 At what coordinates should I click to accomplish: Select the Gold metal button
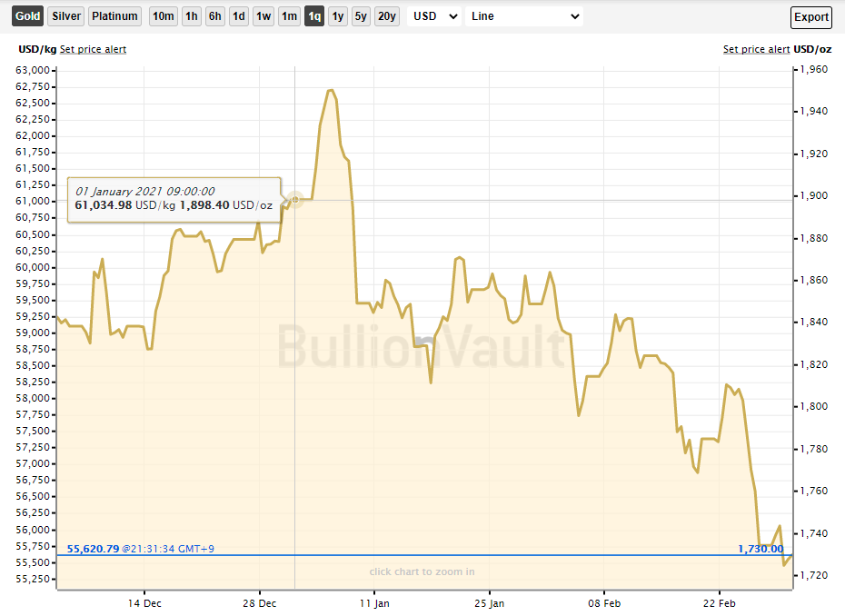27,16
